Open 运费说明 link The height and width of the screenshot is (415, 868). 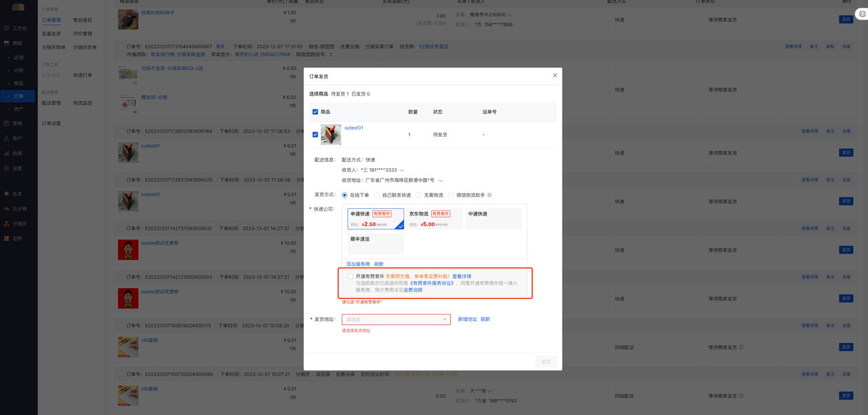pos(412,290)
